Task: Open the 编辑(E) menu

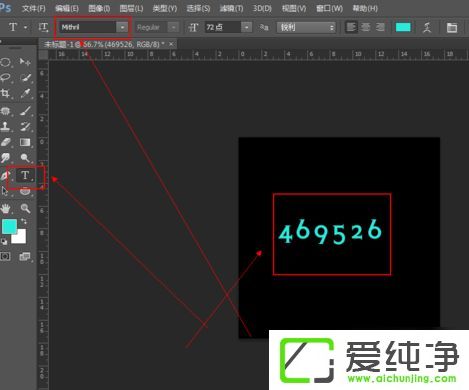Action: [x=67, y=8]
